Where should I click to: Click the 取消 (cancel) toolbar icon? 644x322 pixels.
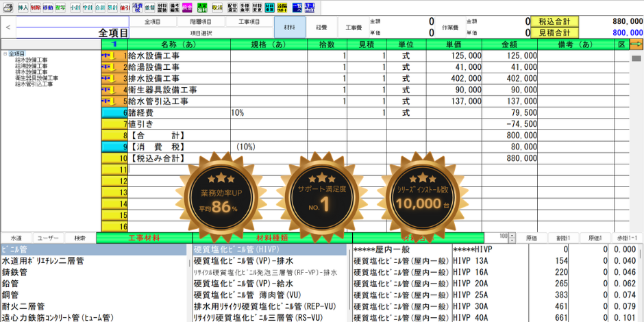(216, 7)
